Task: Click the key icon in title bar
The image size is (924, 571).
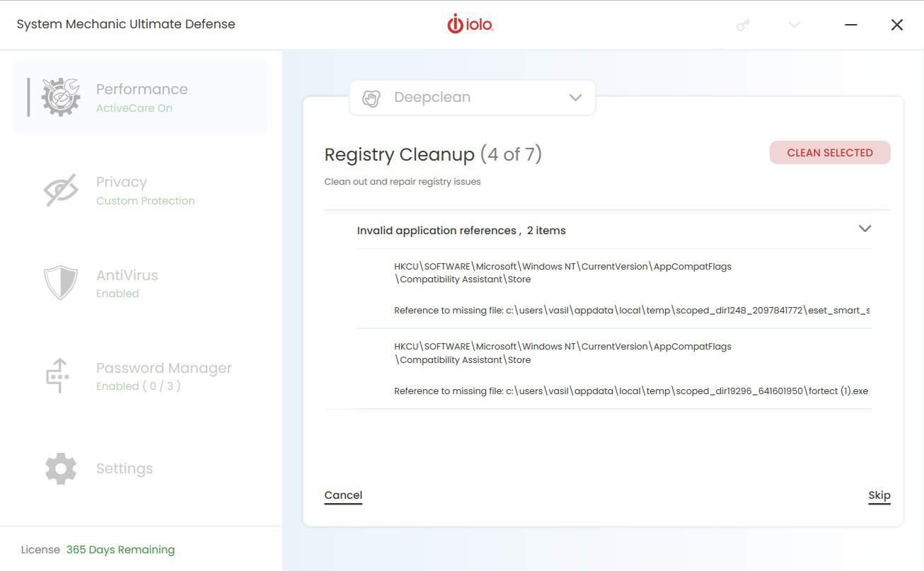Action: (743, 25)
